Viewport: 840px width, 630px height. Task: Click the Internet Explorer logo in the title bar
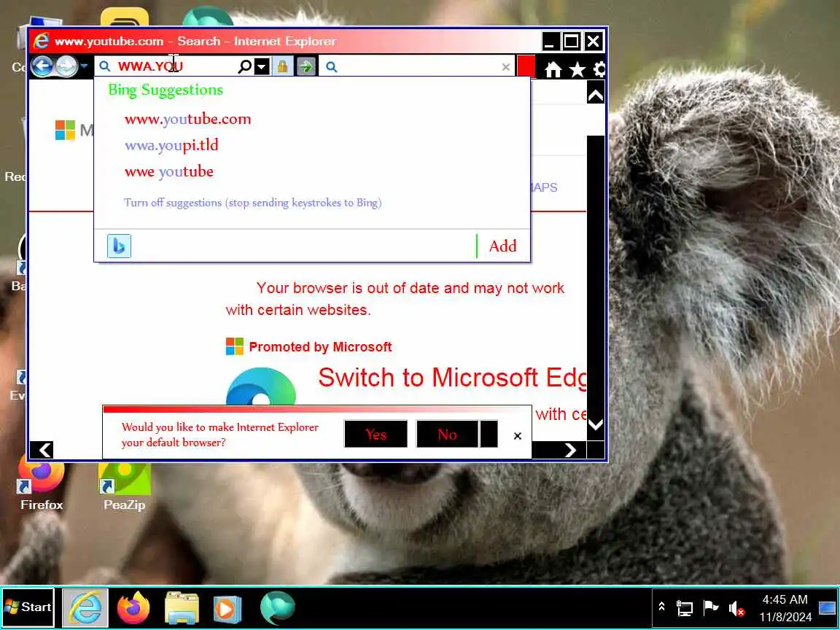click(41, 42)
